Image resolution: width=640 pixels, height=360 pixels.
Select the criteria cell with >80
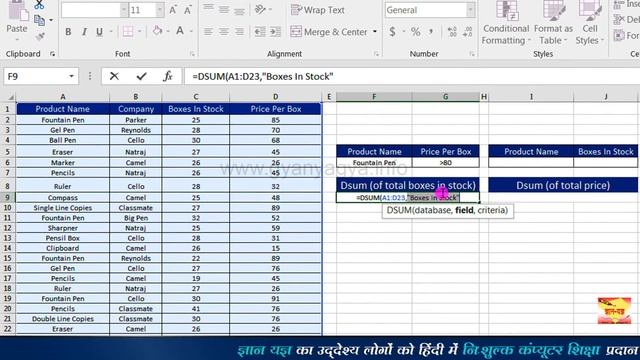pos(445,162)
